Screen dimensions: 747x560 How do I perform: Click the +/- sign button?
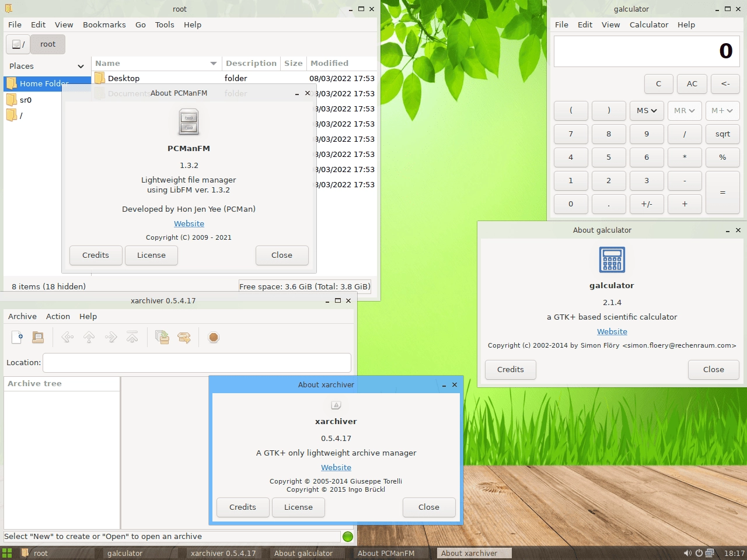tap(647, 204)
